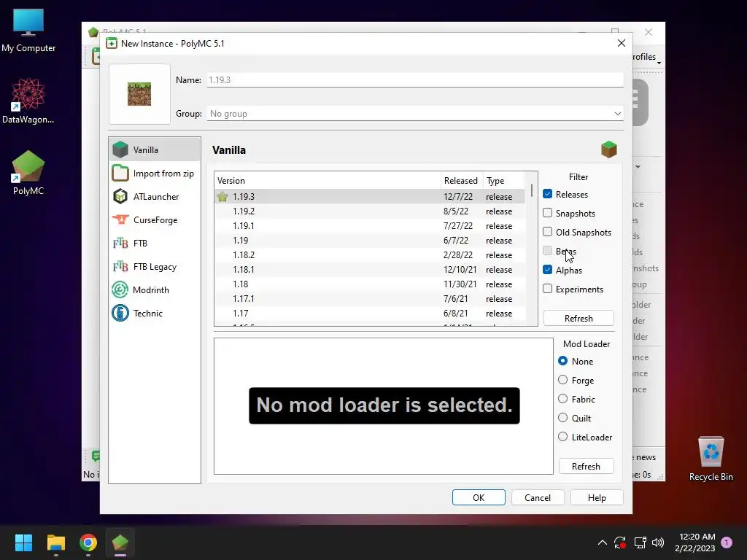Click the instance grass block icon picker
747x560 pixels.
139,94
